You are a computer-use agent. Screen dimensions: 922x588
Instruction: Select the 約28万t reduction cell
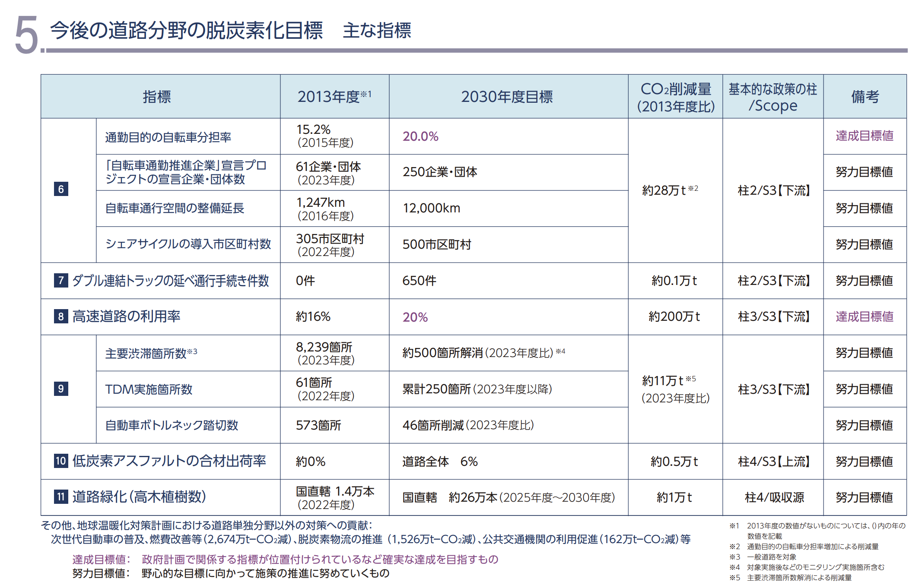click(x=670, y=190)
